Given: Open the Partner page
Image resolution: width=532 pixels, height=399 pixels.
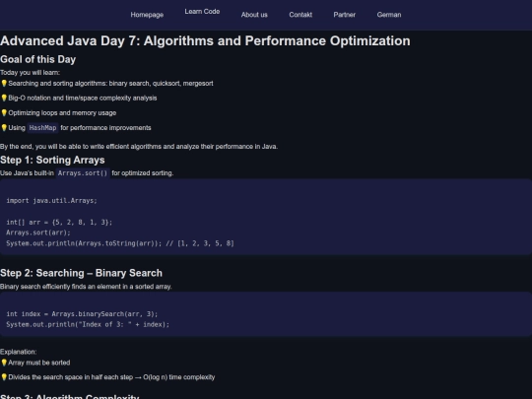Looking at the screenshot, I should tap(345, 15).
